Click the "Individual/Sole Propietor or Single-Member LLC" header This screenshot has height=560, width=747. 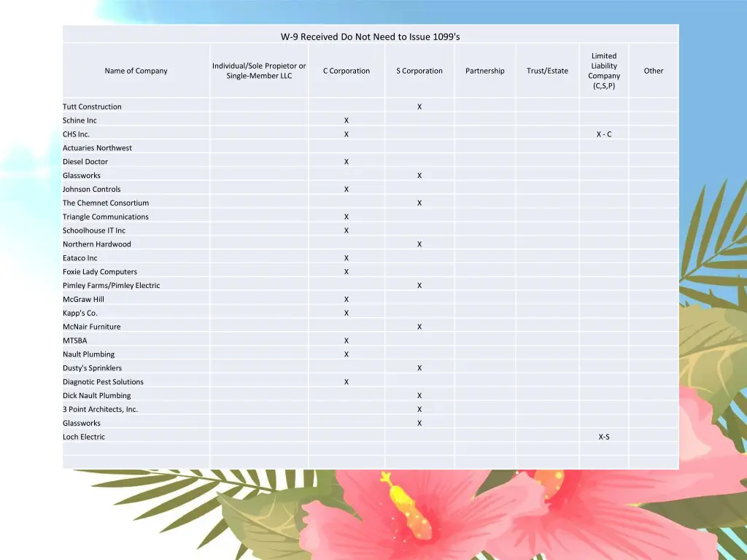tap(259, 71)
